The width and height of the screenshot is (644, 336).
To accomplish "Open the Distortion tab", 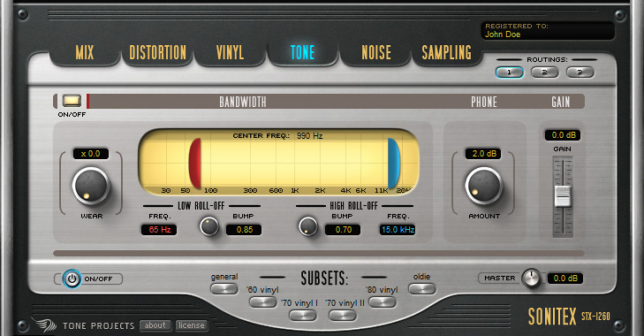I will click(158, 53).
